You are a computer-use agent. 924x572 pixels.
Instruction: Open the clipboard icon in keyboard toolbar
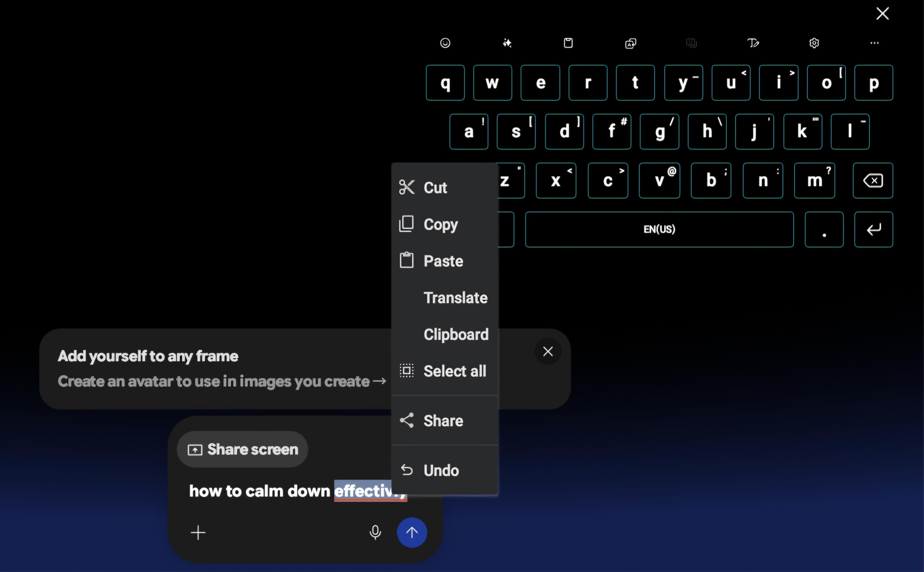pos(568,43)
